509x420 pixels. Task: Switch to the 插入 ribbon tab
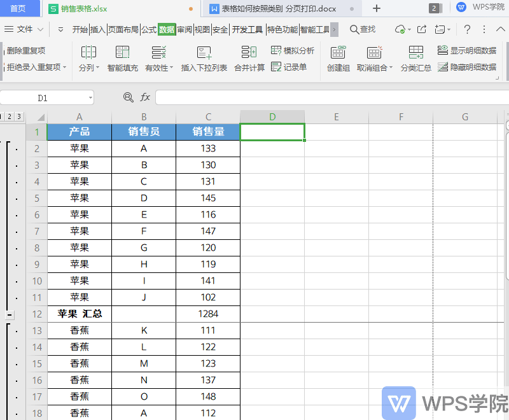pos(98,29)
